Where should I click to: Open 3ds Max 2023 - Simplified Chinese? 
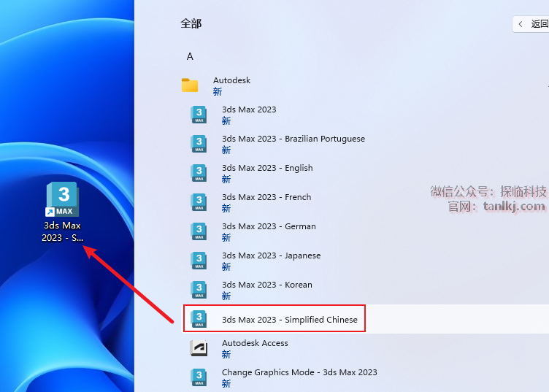(290, 320)
